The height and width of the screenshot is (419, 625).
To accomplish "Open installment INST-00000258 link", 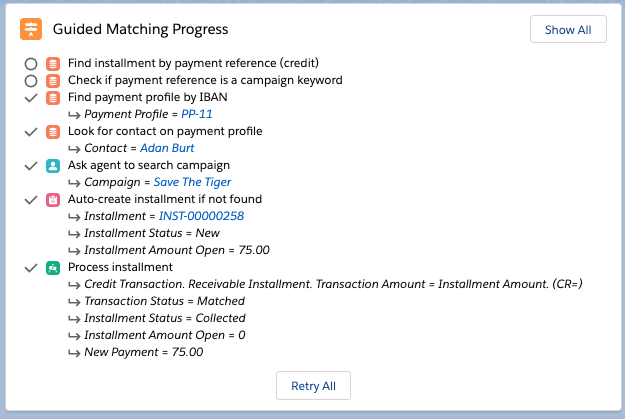I will click(x=202, y=216).
